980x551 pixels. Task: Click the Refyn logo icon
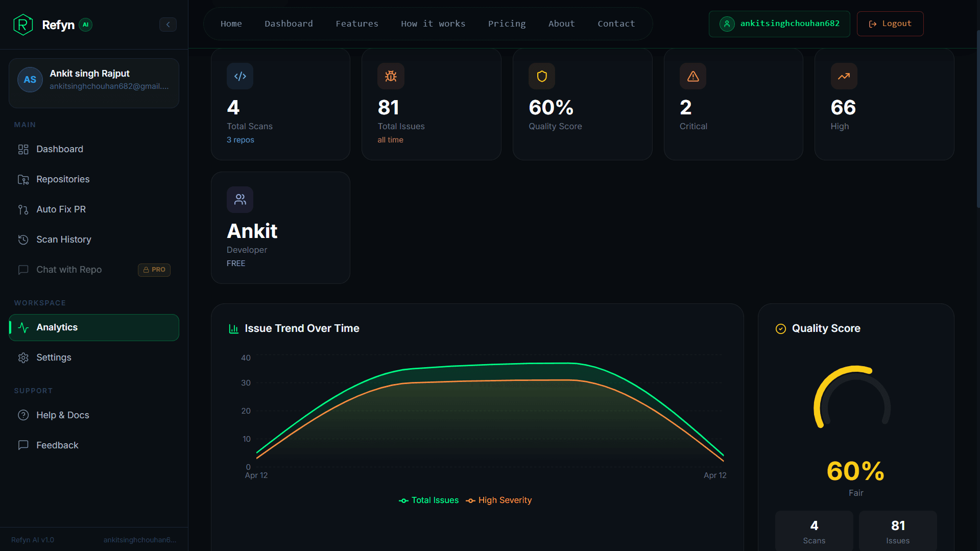click(x=23, y=25)
